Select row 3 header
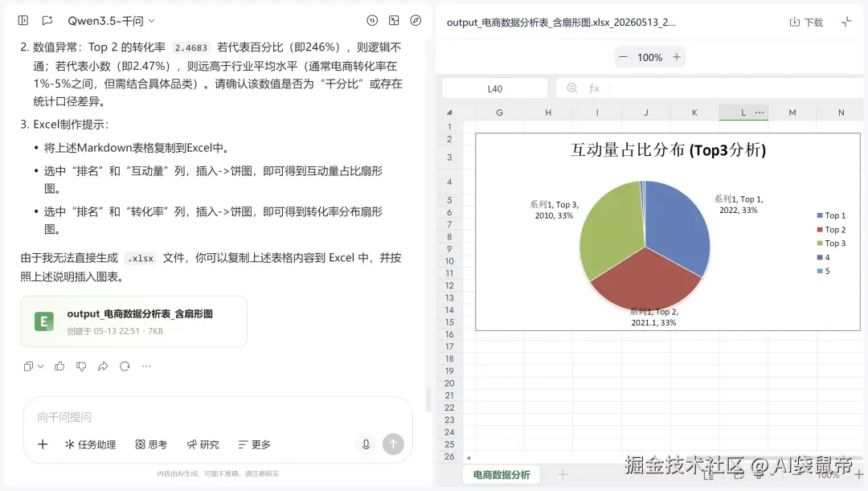This screenshot has width=868, height=491. coord(449,158)
